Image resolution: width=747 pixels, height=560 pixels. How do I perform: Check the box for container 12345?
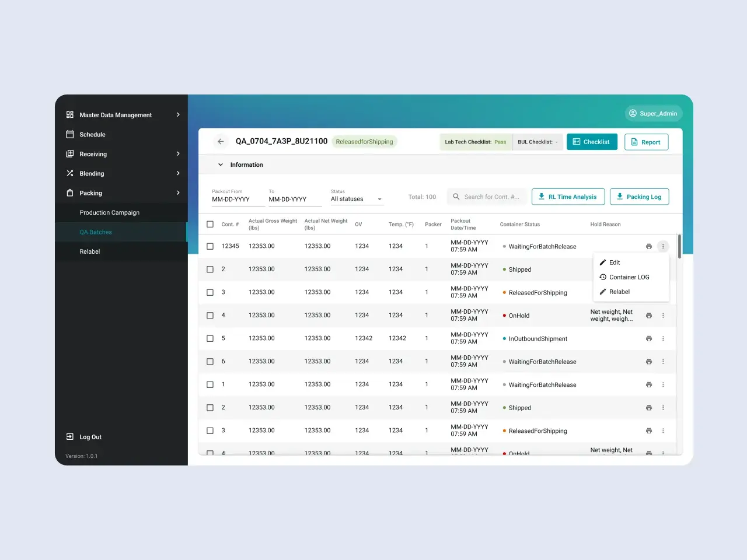click(210, 246)
